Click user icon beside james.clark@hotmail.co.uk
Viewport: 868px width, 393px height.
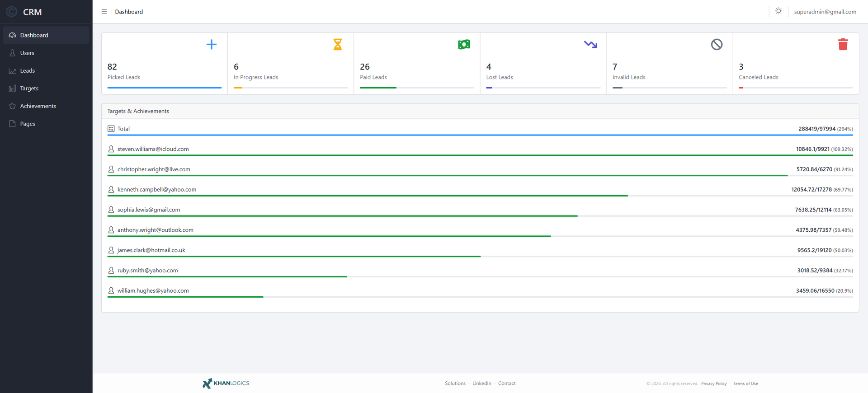click(x=111, y=250)
